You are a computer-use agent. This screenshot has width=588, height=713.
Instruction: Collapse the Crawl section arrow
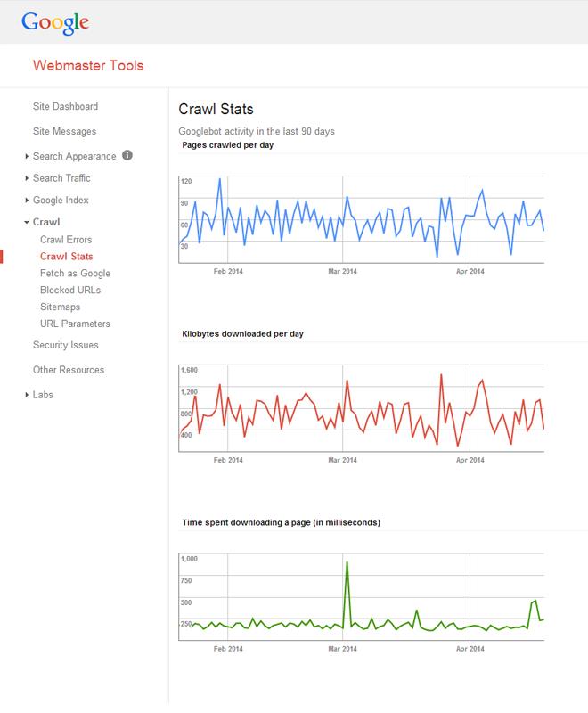(27, 222)
